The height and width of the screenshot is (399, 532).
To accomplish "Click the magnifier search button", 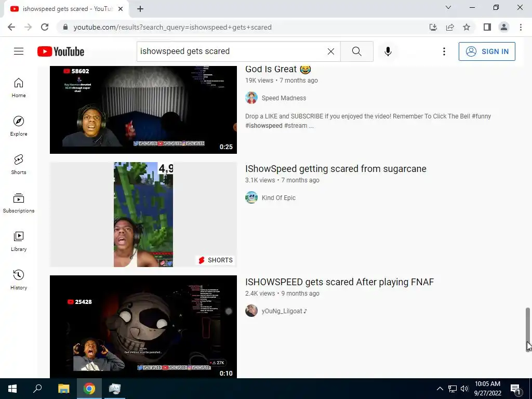I will tap(356, 51).
